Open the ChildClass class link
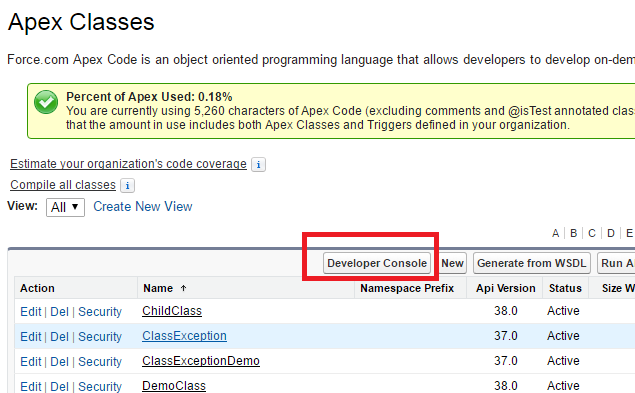The width and height of the screenshot is (635, 393). (172, 311)
